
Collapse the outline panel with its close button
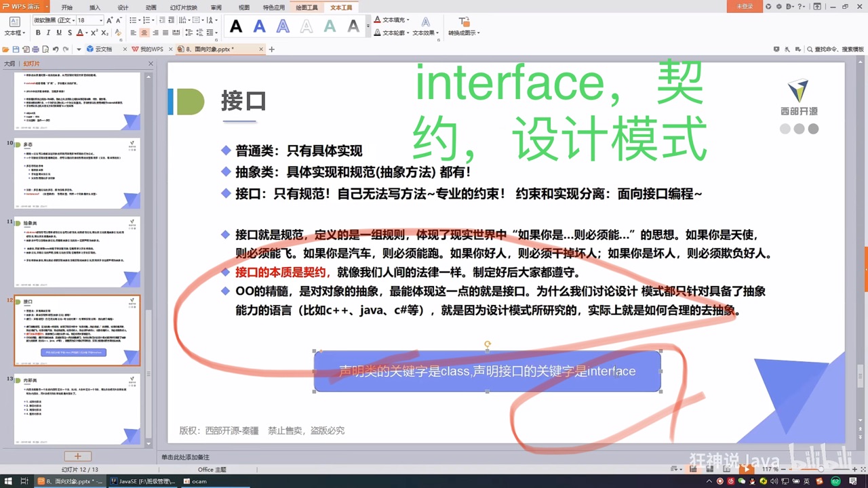point(151,63)
